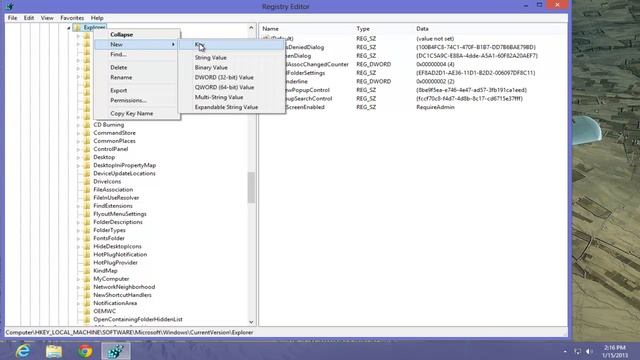The width and height of the screenshot is (640, 360).
Task: Choose Multi-String Value option
Action: pos(231,97)
